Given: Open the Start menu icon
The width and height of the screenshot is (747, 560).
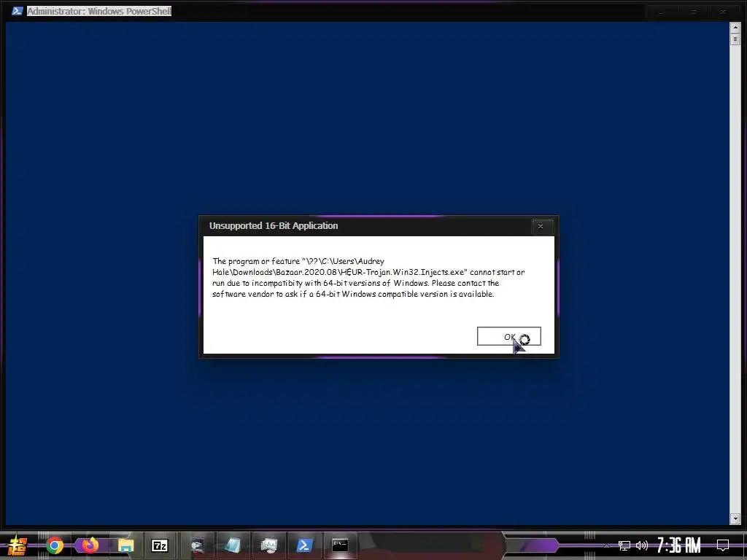Looking at the screenshot, I should pyautogui.click(x=18, y=545).
